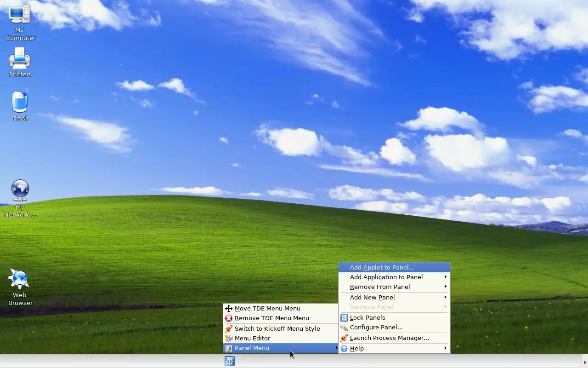Click the move arrows icon beside Move TDE Menu
Viewport: 588px width, 368px height.
coord(229,309)
